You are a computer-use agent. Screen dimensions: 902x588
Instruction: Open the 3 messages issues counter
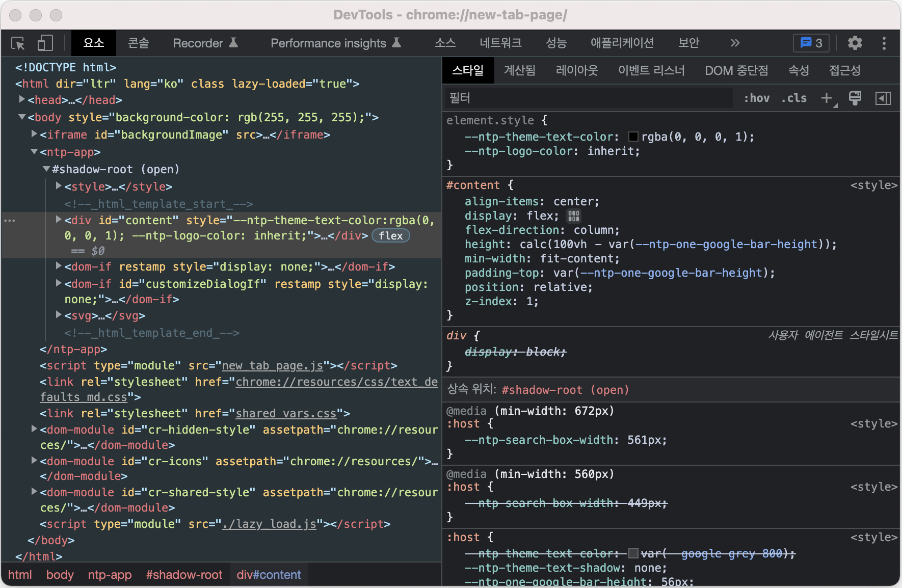pyautogui.click(x=811, y=43)
